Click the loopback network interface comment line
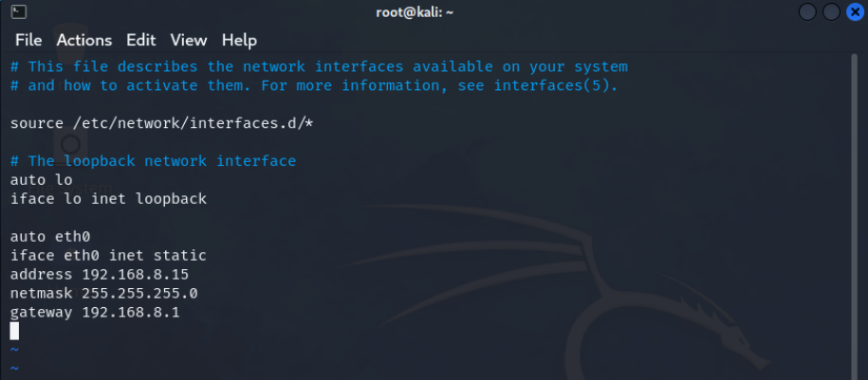 tap(153, 161)
